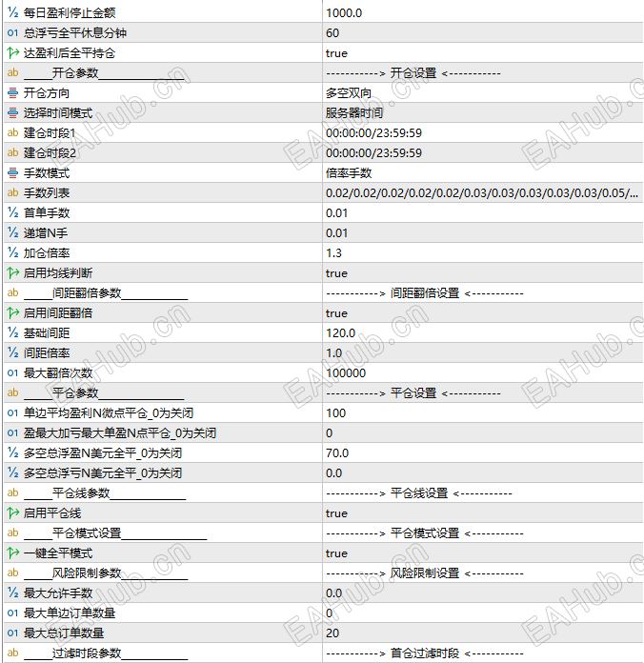Click the integer icon beside 总浮亏全平休息分钟
Screen dimensions: 644x663
12,33
